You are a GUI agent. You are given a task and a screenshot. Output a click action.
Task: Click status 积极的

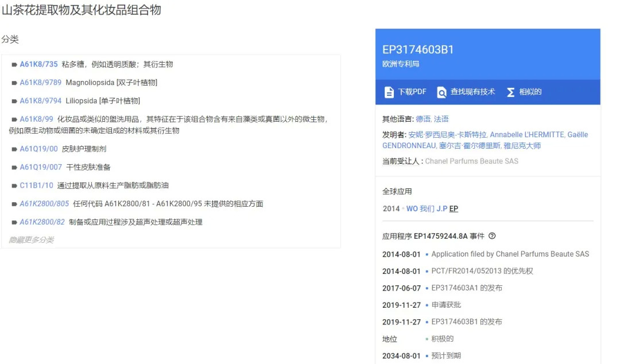point(443,339)
